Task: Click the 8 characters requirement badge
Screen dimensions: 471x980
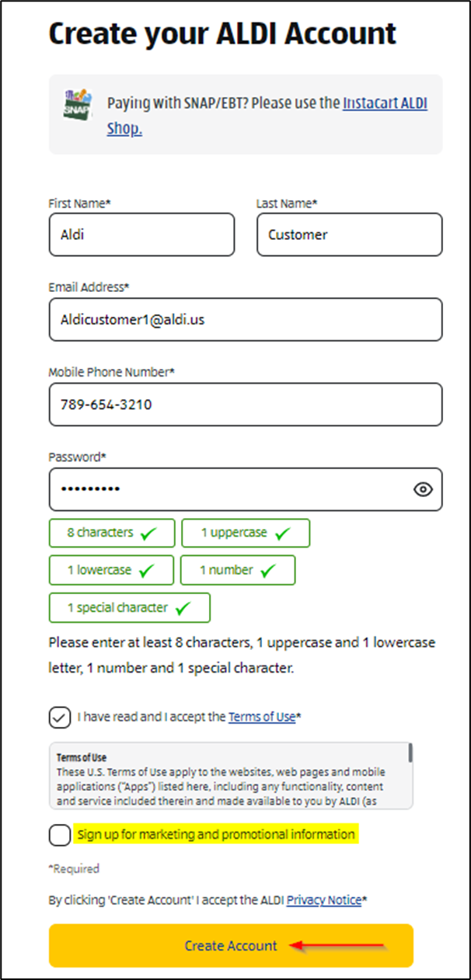Action: click(111, 533)
